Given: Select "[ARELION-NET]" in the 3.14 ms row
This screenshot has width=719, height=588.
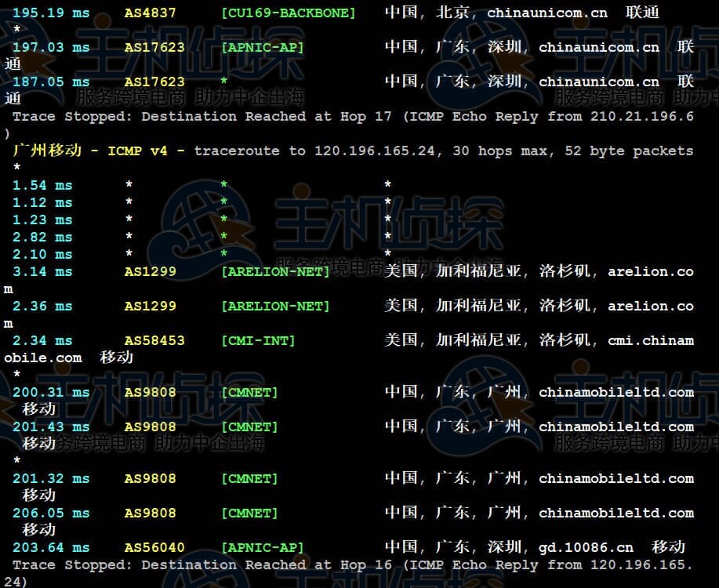Looking at the screenshot, I should pos(275,271).
